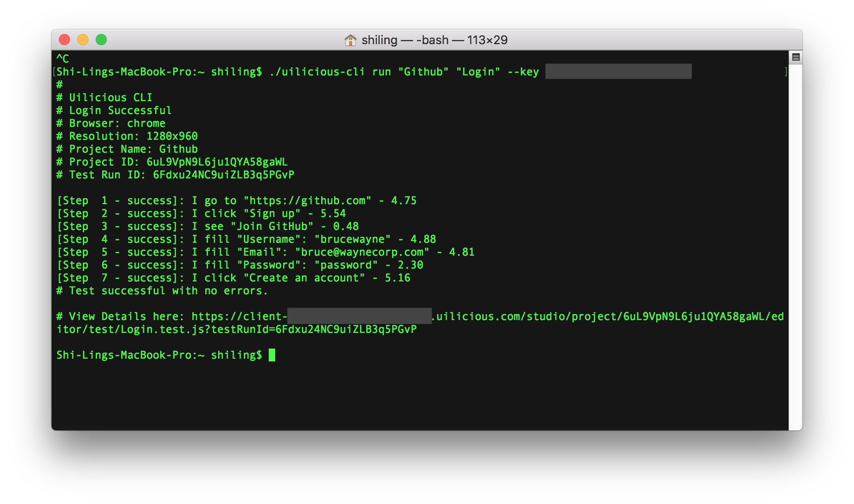This screenshot has width=854, height=504.
Task: Click the split pane icon above scrollbar
Action: coord(796,57)
